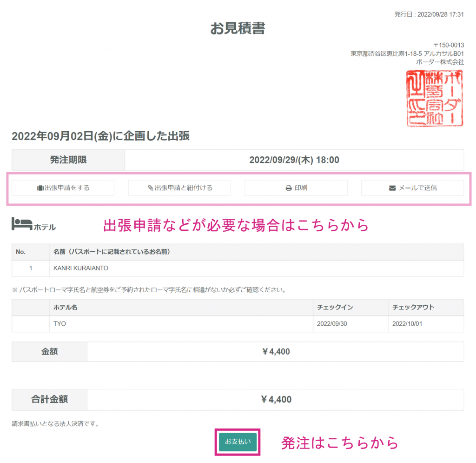Image resolution: width=476 pixels, height=463 pixels.
Task: Click the 発注期限 label cell
Action: pos(68,160)
